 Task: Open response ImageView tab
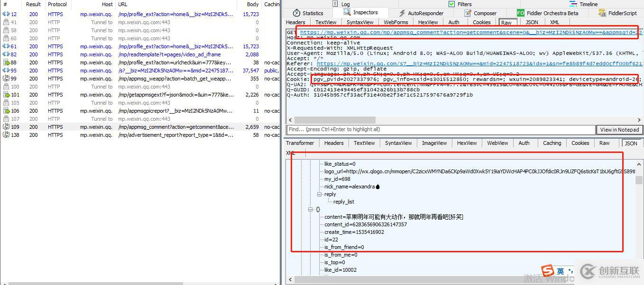(434, 143)
